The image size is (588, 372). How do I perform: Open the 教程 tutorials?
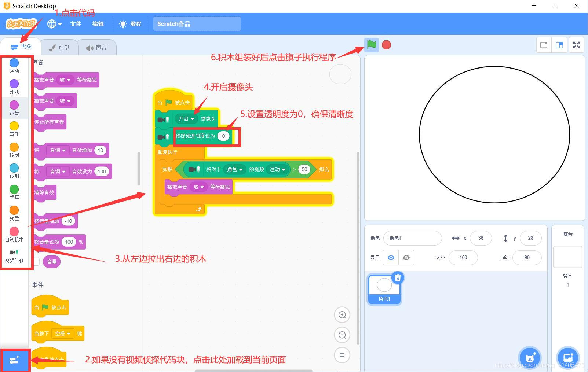pos(130,24)
